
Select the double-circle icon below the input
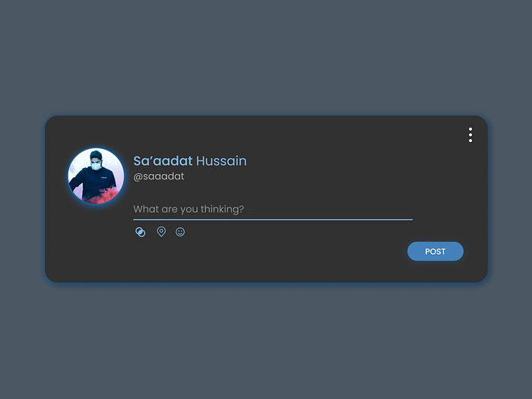tap(141, 232)
